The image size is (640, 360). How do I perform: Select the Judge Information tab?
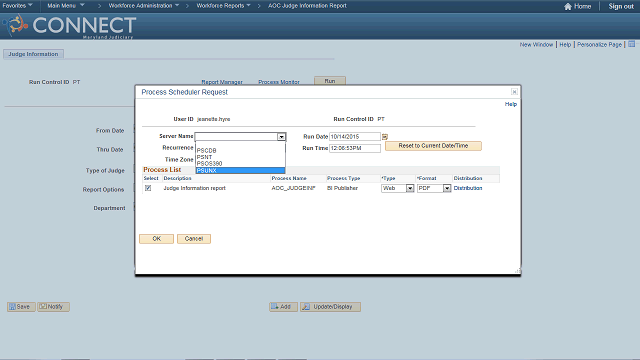(x=33, y=54)
